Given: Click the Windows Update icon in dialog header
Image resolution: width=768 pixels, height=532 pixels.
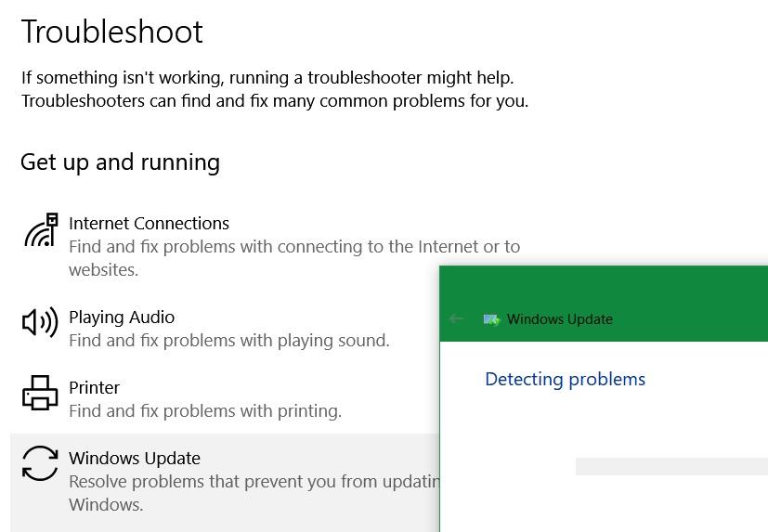Looking at the screenshot, I should 492,319.
